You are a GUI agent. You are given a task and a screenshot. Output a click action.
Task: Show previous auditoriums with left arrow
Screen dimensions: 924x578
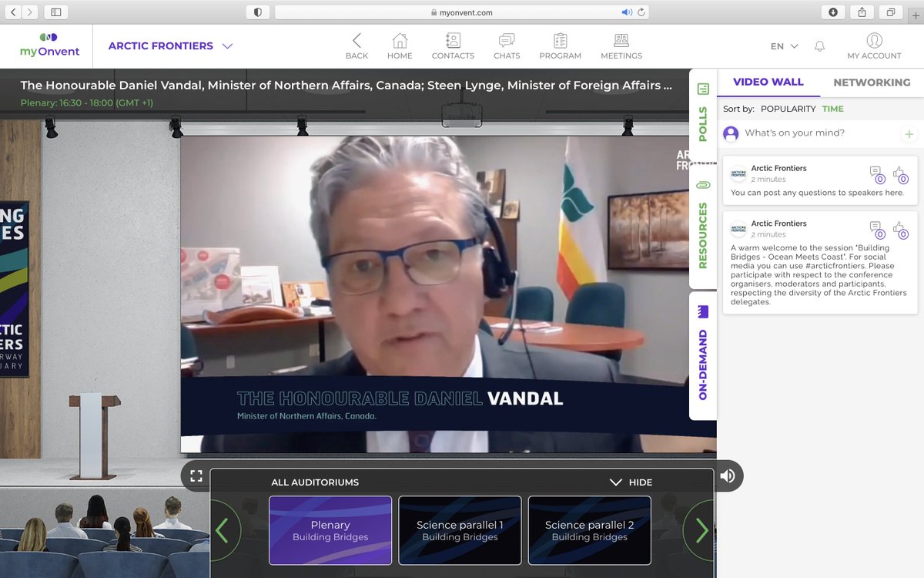click(x=223, y=530)
